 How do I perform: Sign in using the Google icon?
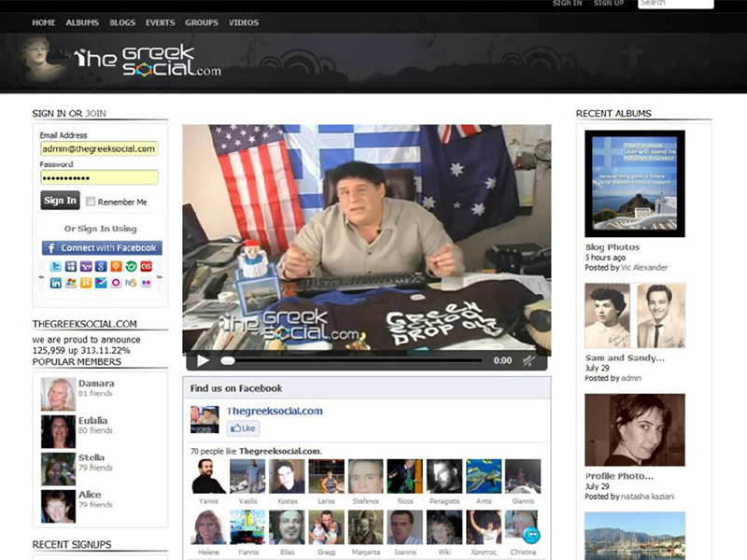point(101,266)
